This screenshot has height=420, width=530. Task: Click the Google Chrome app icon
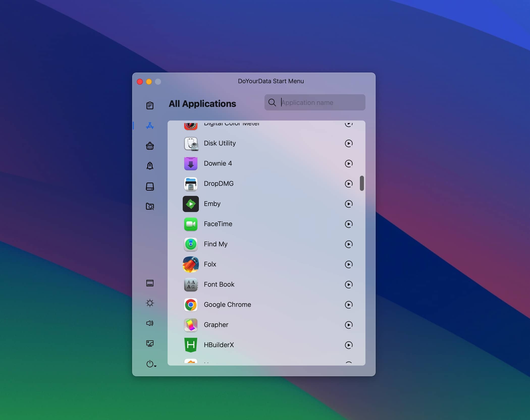pyautogui.click(x=191, y=305)
